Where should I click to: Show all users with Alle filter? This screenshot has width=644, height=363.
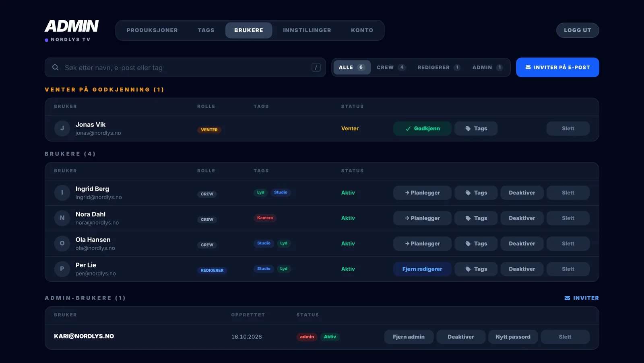(352, 67)
